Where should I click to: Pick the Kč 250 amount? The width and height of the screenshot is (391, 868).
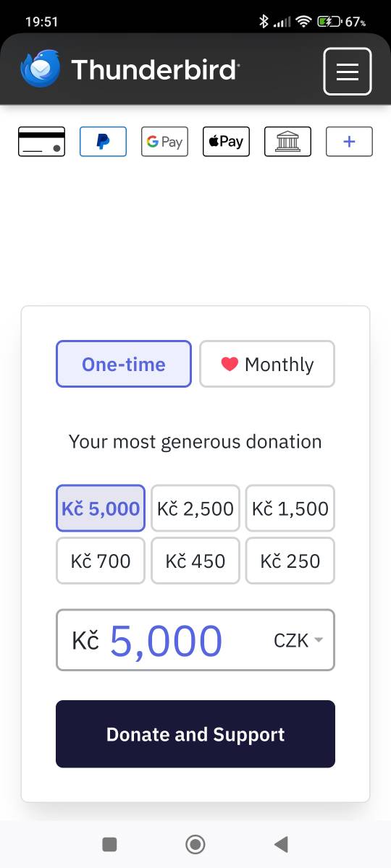pyautogui.click(x=290, y=561)
